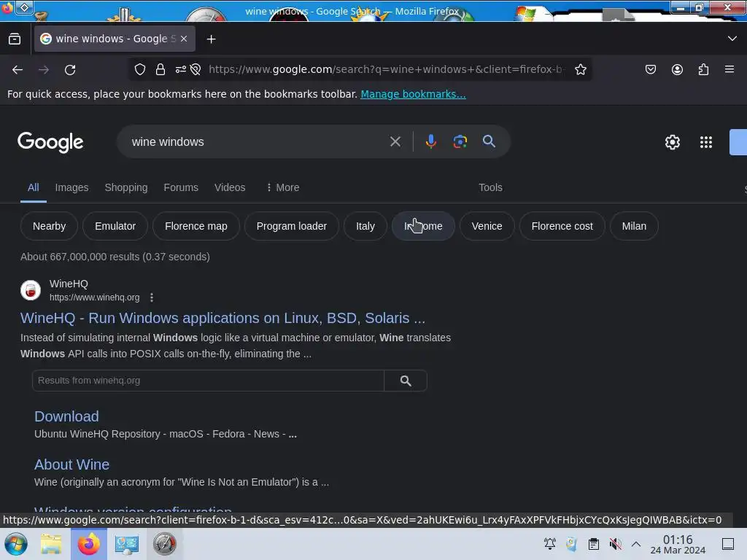Switch to Videos tab

(230, 187)
